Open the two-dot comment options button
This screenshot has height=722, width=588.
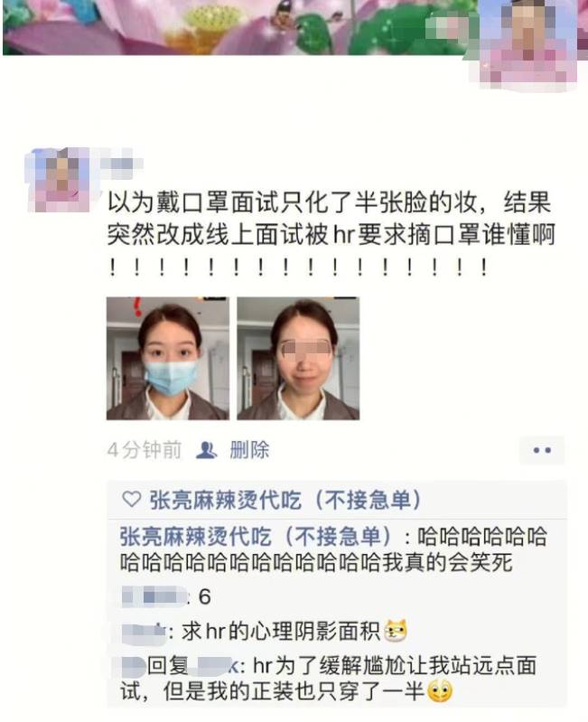542,450
